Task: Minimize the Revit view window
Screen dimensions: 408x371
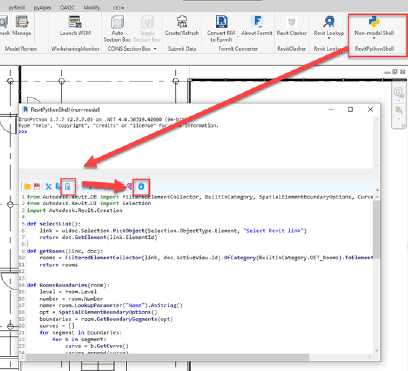Action: point(387,72)
